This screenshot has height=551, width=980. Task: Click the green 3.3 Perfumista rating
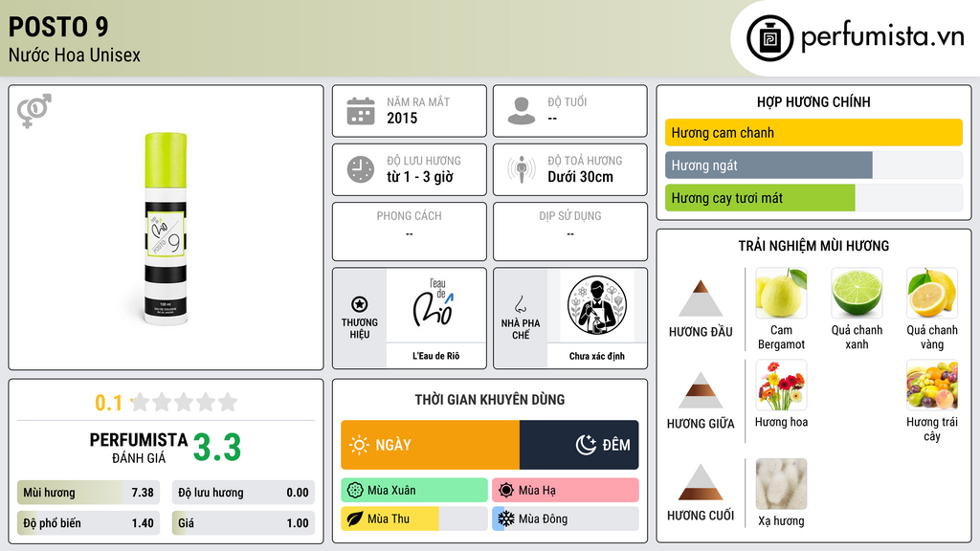(x=217, y=448)
